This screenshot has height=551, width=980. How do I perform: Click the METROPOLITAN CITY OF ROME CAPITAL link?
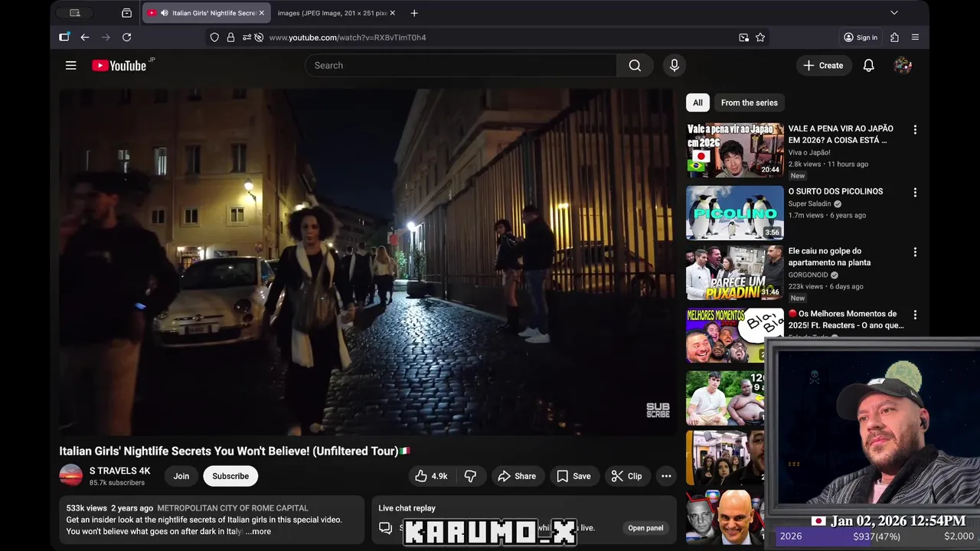[233, 508]
